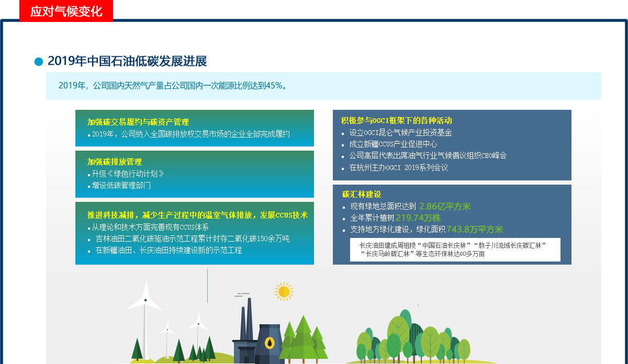Click the heading 积极参与OGCI框架下的各种活动
Image resolution: width=628 pixels, height=364 pixels.
(396, 121)
